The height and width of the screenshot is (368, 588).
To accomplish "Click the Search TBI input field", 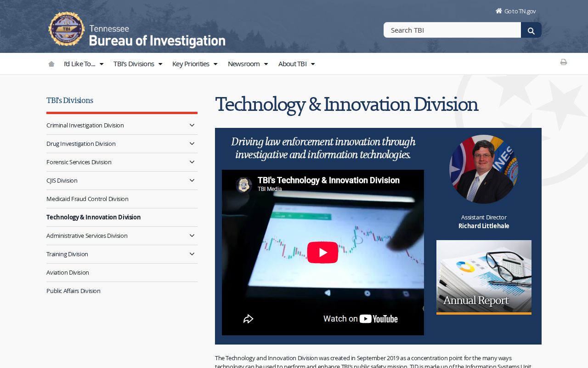I will tap(452, 30).
